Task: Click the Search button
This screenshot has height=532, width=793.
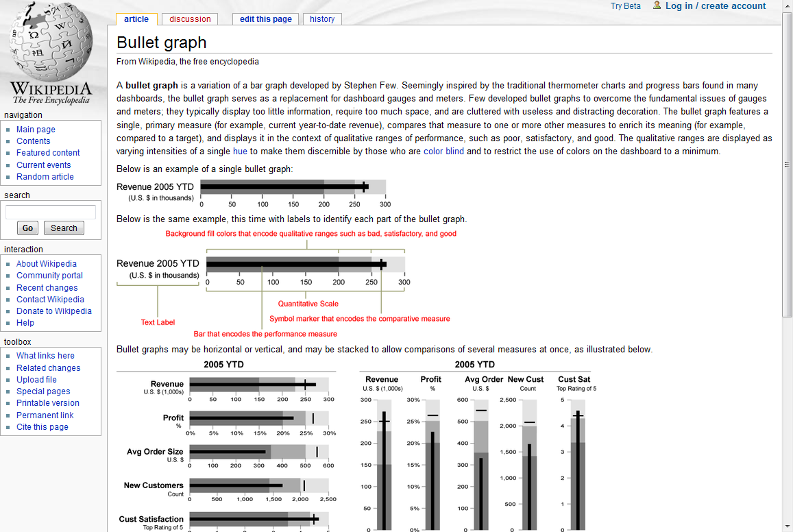Action: pos(64,228)
